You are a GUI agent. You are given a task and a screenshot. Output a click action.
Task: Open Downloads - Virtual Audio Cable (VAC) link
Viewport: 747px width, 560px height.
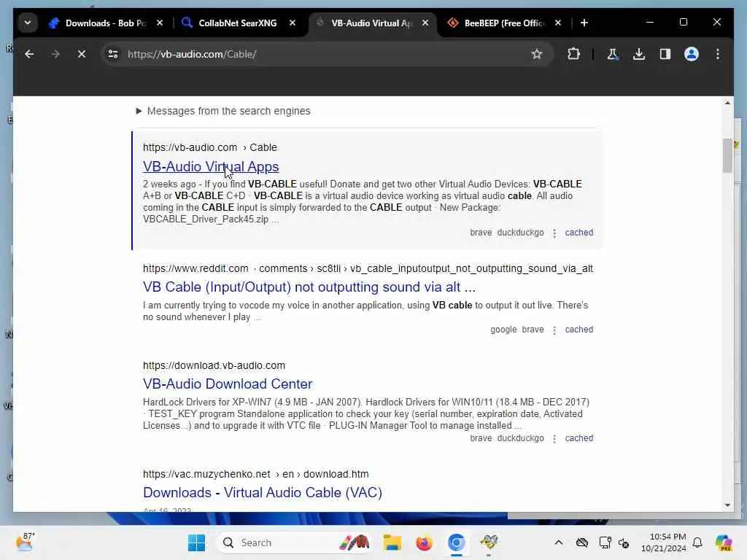tap(263, 492)
